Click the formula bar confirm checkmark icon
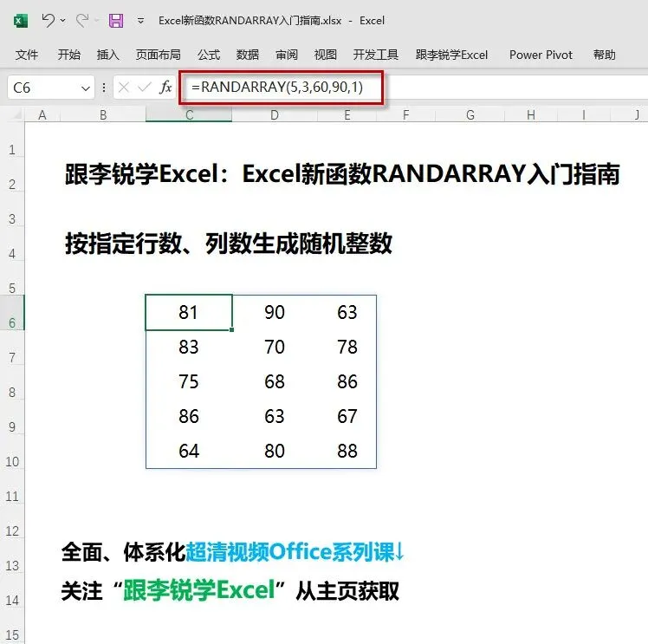The width and height of the screenshot is (648, 644). pos(144,88)
